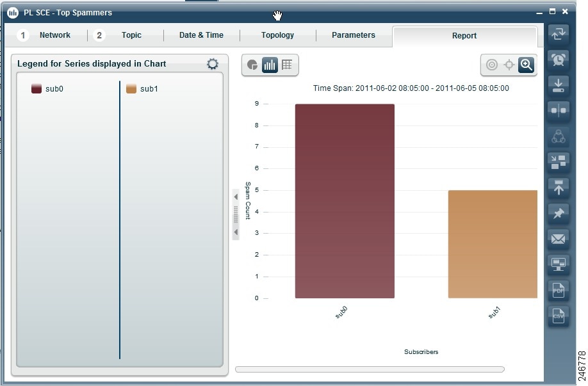Click step number 1 circle
This screenshot has width=588, height=386.
tap(23, 35)
